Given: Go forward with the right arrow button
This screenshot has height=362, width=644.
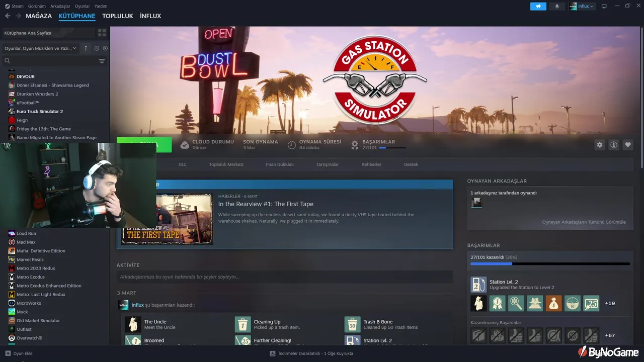Looking at the screenshot, I should [x=18, y=16].
